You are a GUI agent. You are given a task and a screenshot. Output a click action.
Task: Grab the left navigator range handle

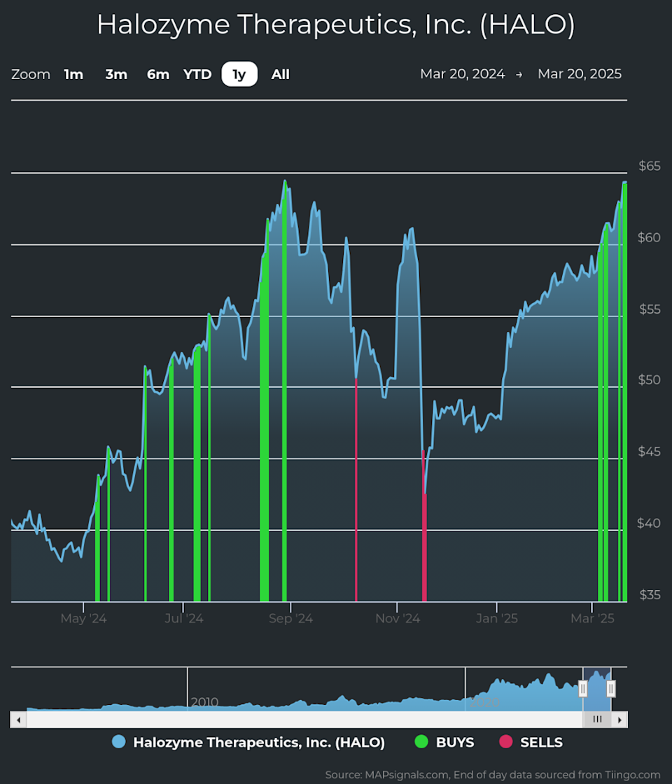[583, 689]
